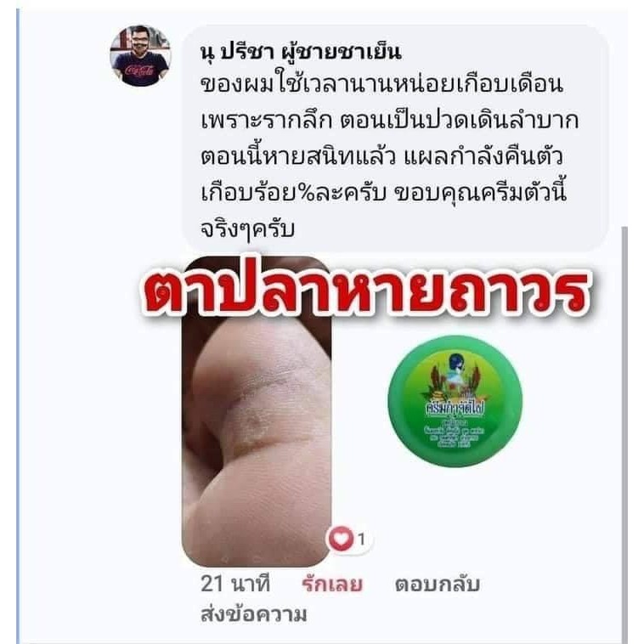Click ตอบกลับ to reply to comment
The height and width of the screenshot is (644, 644).
coord(437,584)
